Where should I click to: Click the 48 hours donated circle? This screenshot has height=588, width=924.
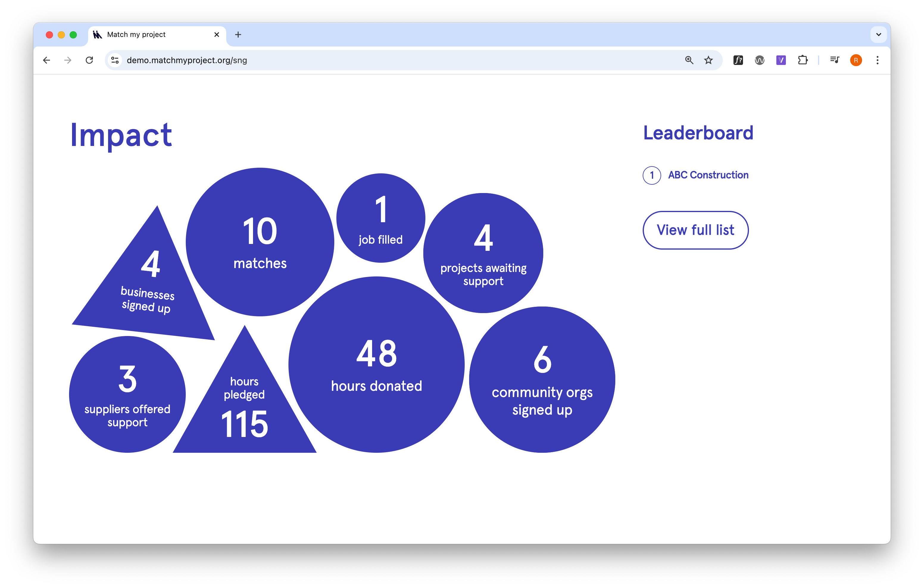tap(377, 365)
